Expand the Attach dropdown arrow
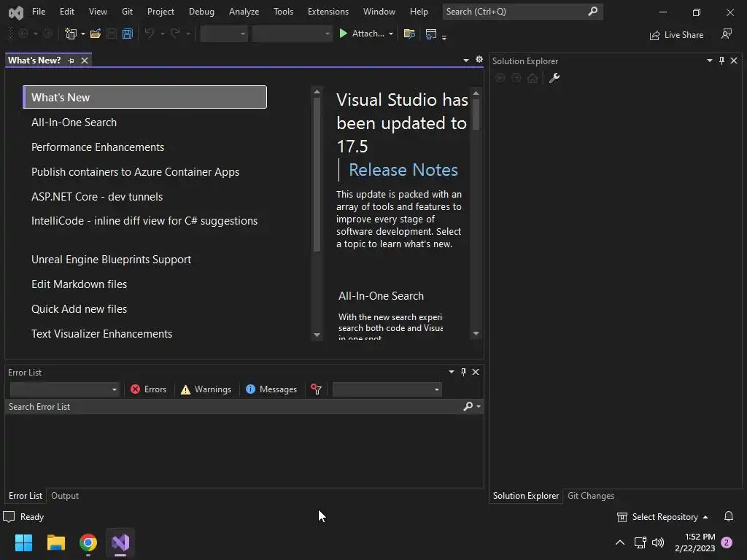This screenshot has height=560, width=747. pos(391,34)
